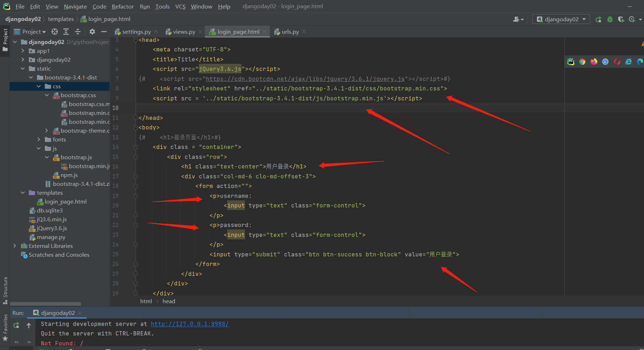Expand the bootstrap-theme.css node
This screenshot has height=350, width=644.
click(47, 130)
